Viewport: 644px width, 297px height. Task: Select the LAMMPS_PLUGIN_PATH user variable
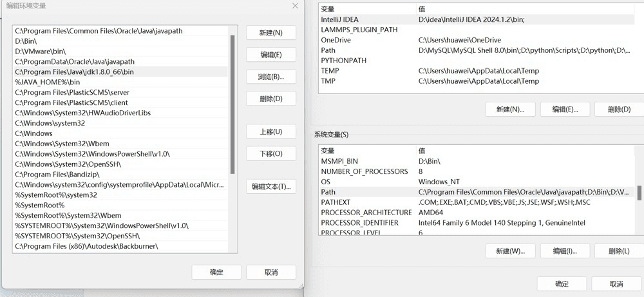[477, 30]
